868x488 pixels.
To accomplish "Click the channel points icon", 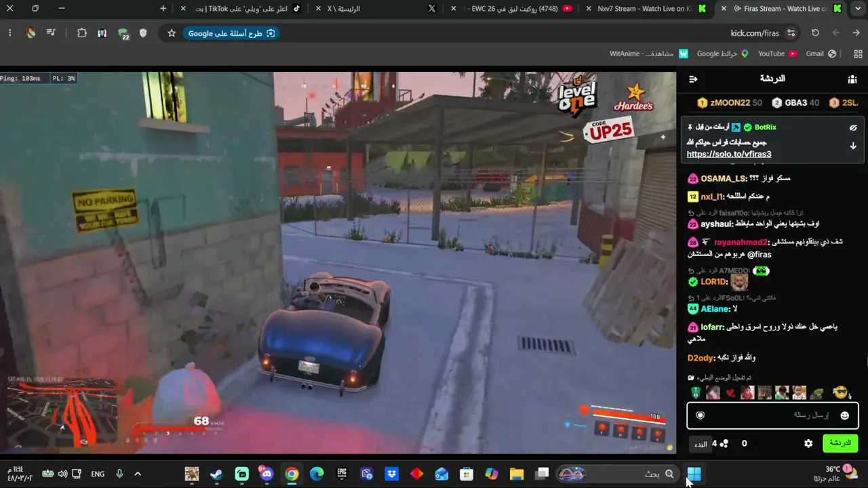I will point(724,443).
